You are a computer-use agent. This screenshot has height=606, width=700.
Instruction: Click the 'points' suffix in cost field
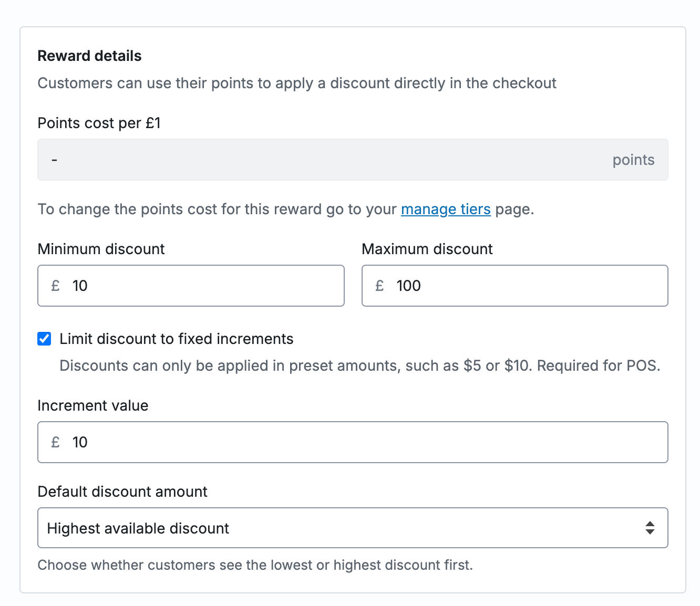633,160
